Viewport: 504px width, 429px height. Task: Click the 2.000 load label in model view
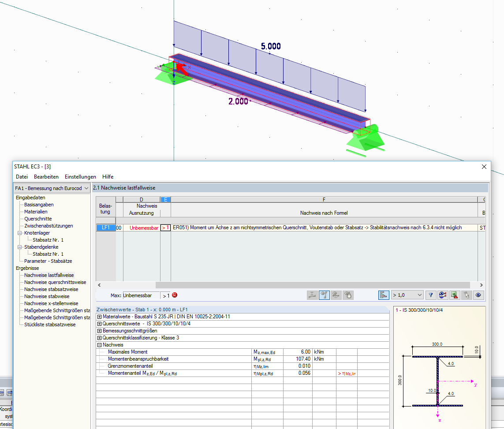coord(238,101)
